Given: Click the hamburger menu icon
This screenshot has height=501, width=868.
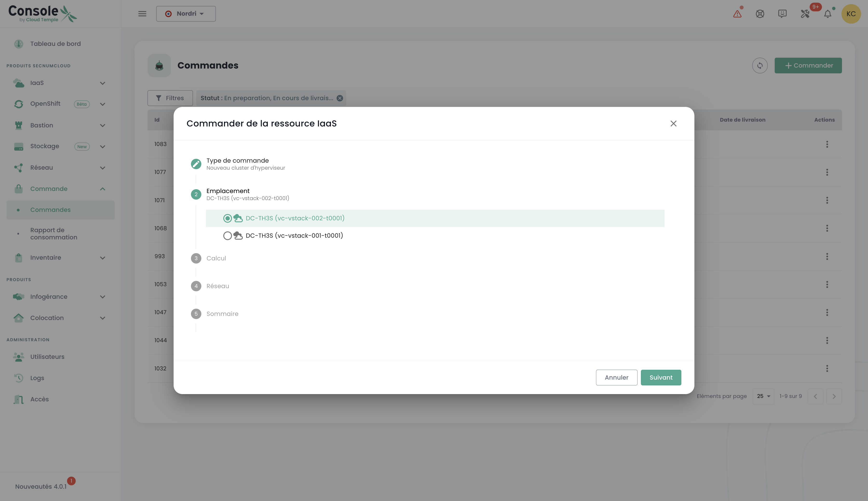Looking at the screenshot, I should [x=142, y=14].
